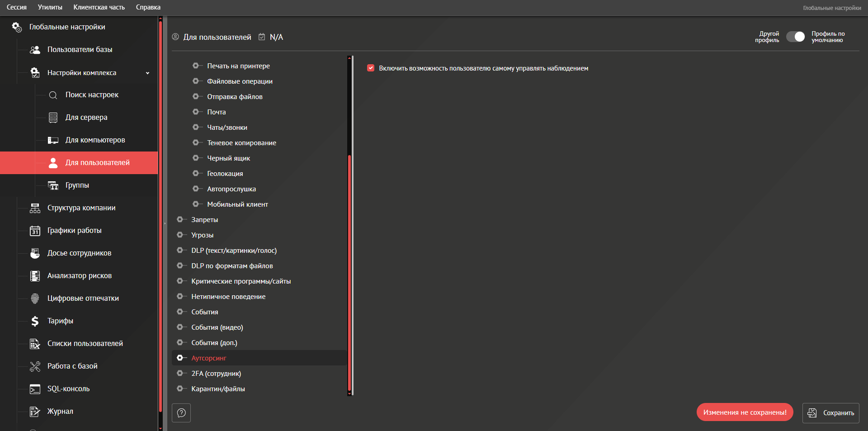
Task: Click the Global settings gear icon
Action: [17, 27]
